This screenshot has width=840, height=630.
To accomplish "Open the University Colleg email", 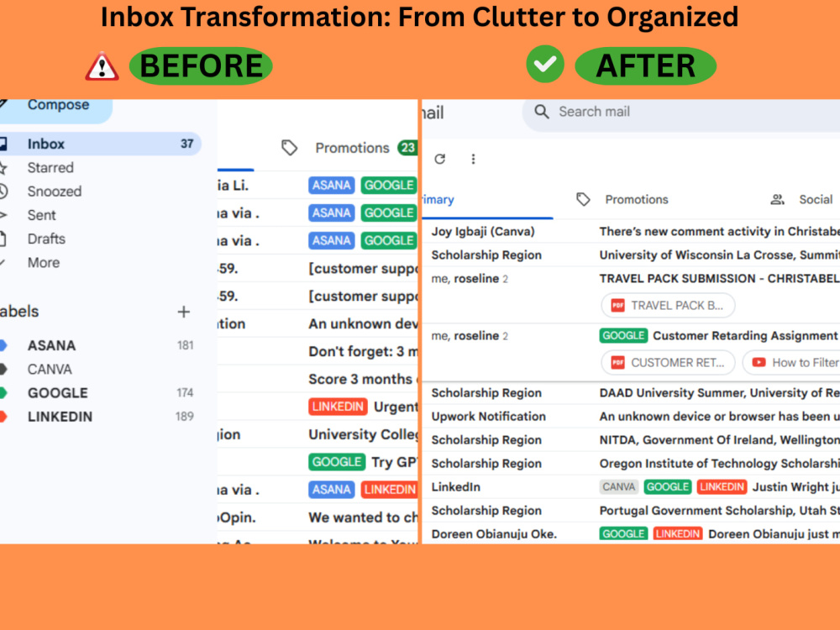I will click(x=318, y=434).
